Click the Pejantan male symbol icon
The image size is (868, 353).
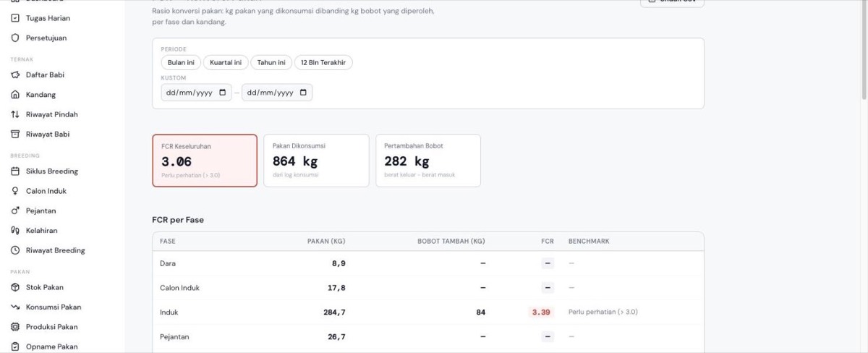[x=14, y=210]
